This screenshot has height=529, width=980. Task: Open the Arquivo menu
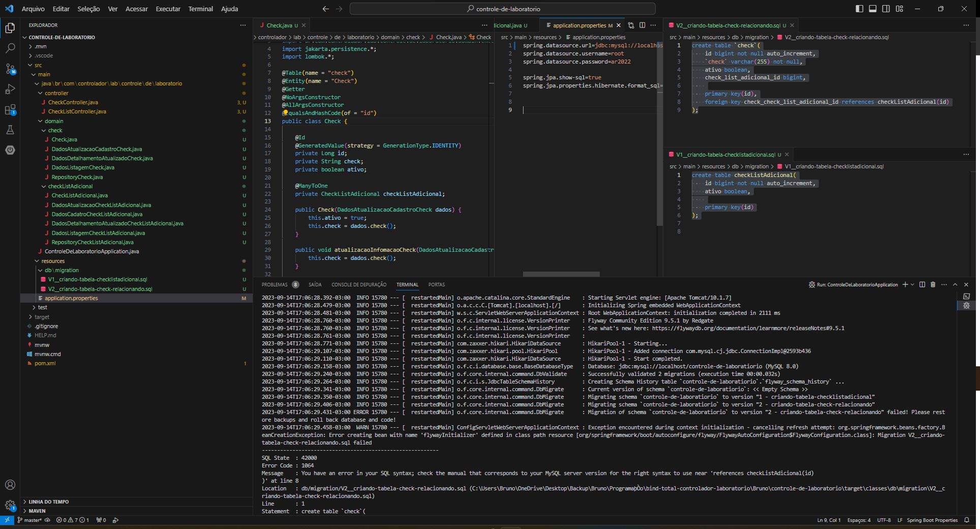(33, 9)
